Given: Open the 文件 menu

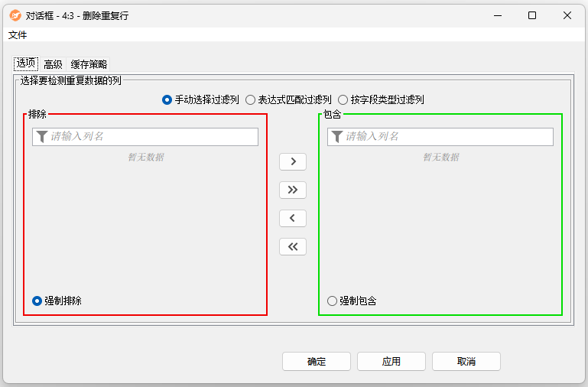Looking at the screenshot, I should coord(18,35).
